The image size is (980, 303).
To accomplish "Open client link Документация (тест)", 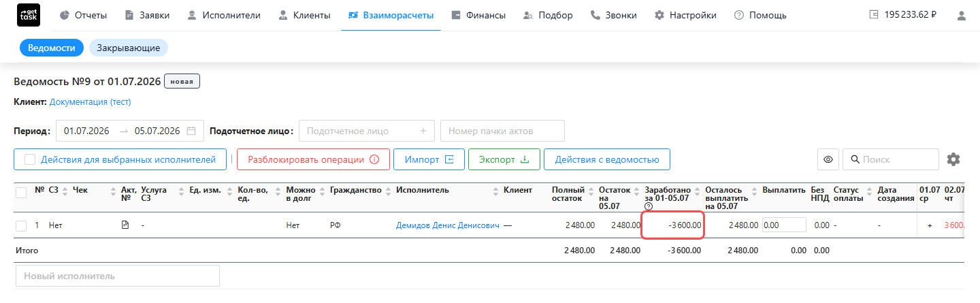I will (90, 102).
